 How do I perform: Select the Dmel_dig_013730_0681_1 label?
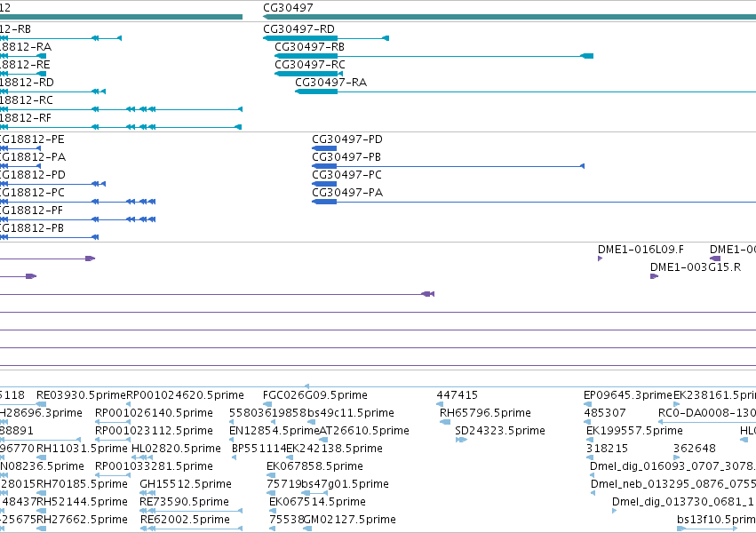click(682, 502)
